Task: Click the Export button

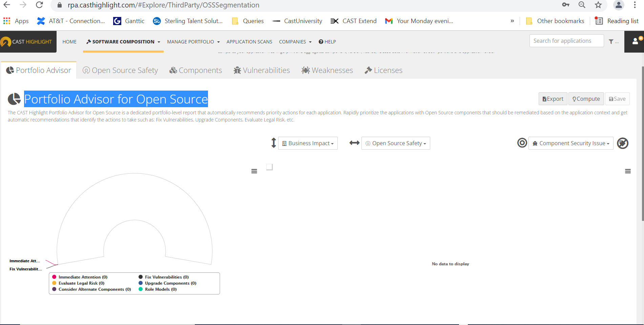Action: coord(553,99)
